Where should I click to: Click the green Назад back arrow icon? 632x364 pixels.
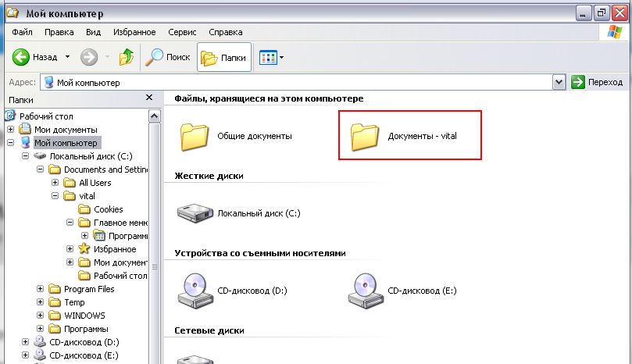coord(20,57)
